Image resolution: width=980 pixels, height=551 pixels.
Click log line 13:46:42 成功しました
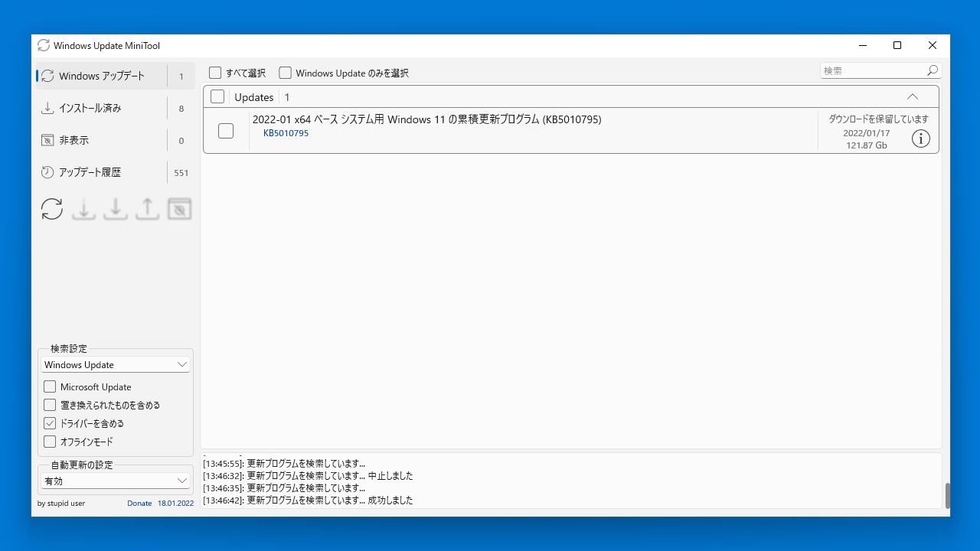pos(308,500)
